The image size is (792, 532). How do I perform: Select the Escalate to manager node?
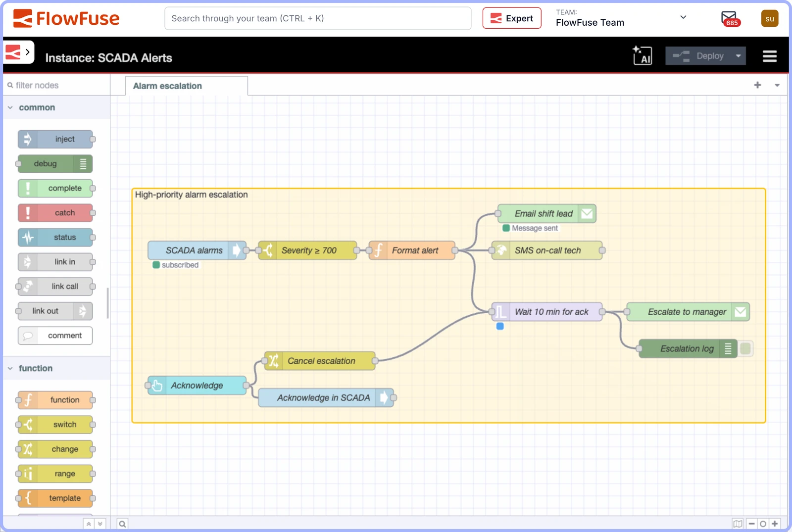(688, 312)
